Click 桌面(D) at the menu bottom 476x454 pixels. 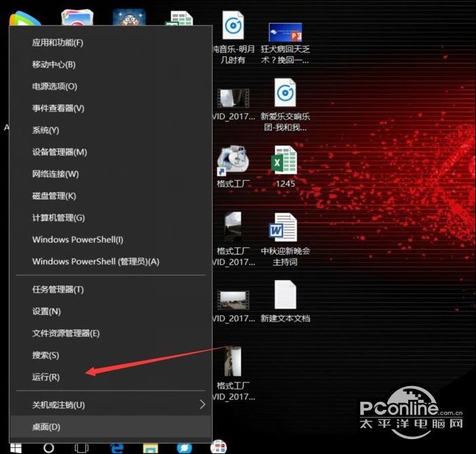tap(46, 427)
